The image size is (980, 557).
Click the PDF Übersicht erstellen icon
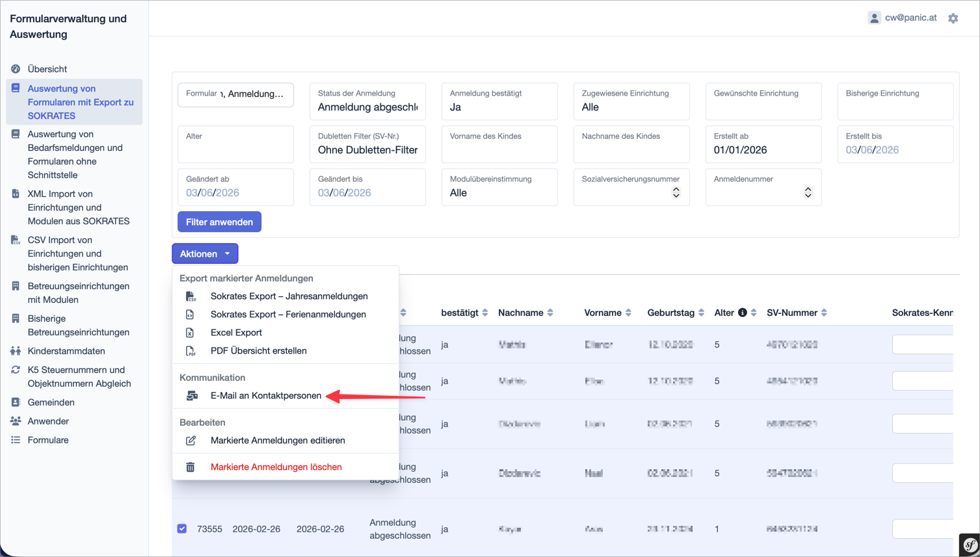(x=191, y=351)
